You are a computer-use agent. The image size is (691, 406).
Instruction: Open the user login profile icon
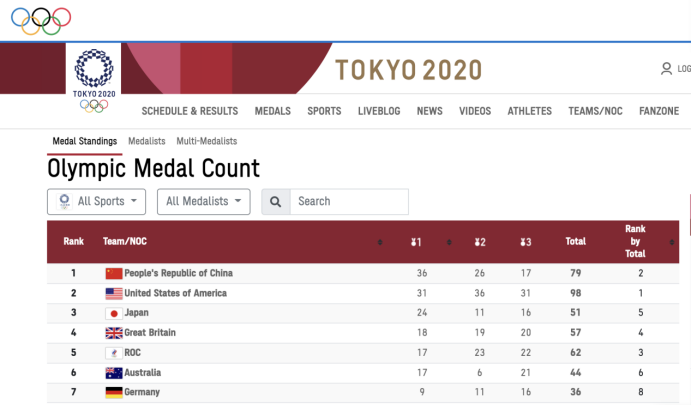[666, 69]
